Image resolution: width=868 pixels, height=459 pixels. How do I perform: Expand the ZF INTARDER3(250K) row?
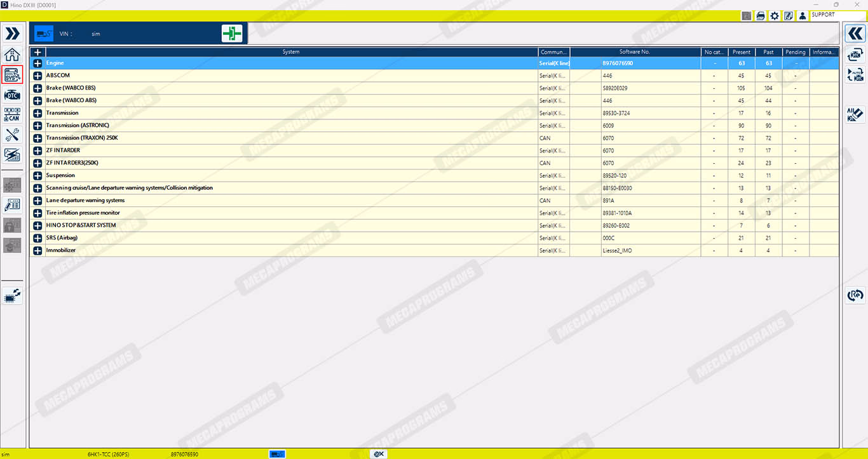(x=37, y=163)
